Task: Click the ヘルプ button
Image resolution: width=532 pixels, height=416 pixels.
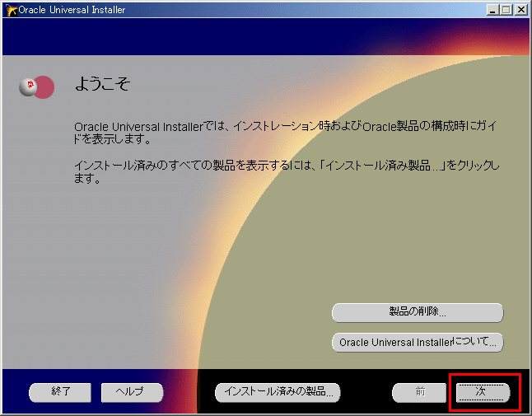Action: [x=132, y=392]
